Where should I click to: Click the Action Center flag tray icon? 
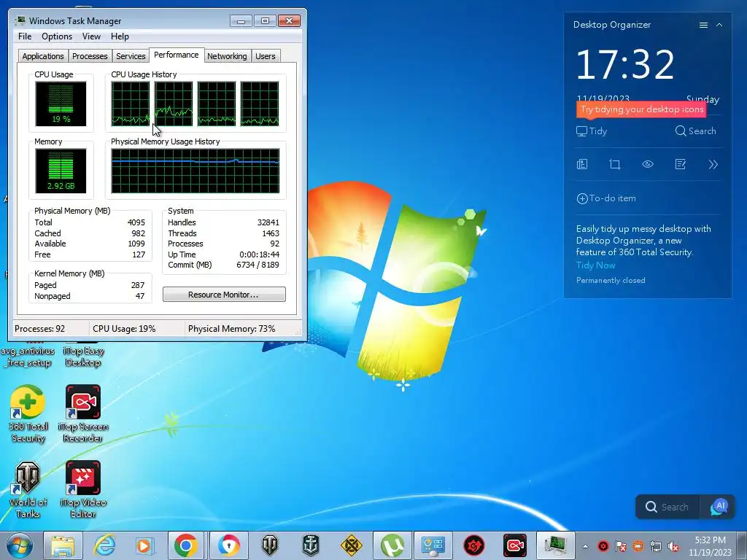pyautogui.click(x=621, y=546)
